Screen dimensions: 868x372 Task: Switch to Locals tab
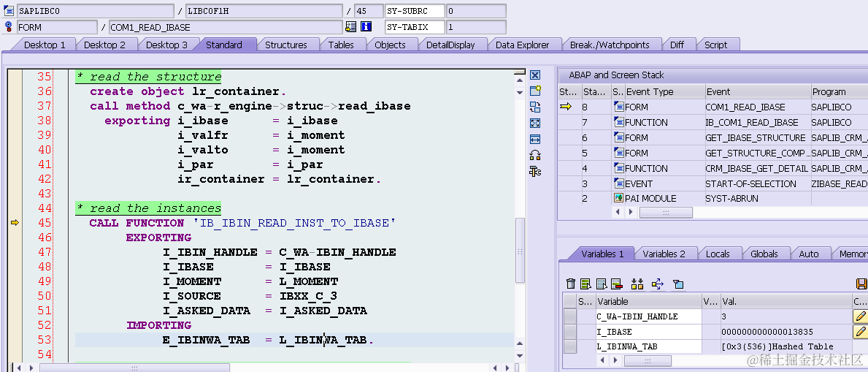pos(718,254)
